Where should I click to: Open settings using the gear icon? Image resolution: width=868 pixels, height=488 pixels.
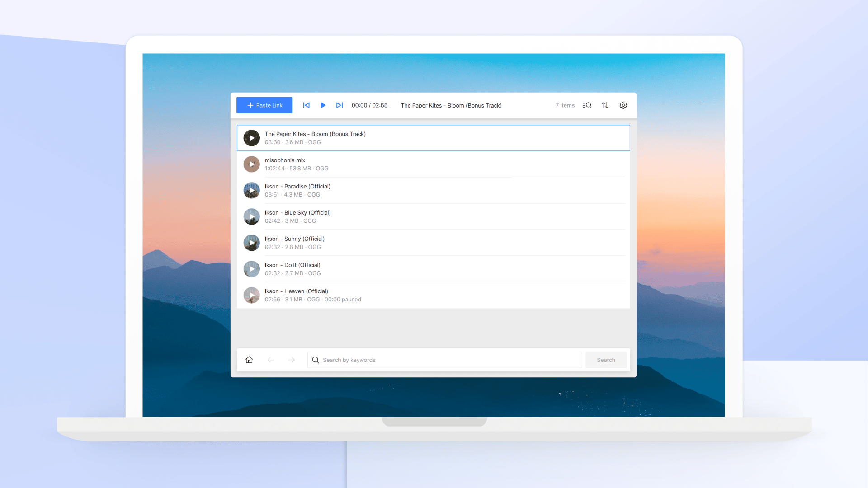coord(623,105)
